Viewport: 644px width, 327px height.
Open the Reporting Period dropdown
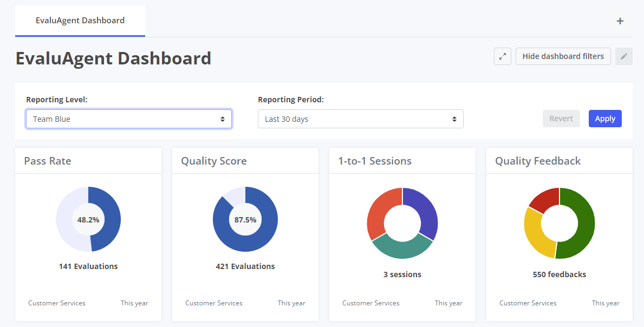(x=360, y=119)
